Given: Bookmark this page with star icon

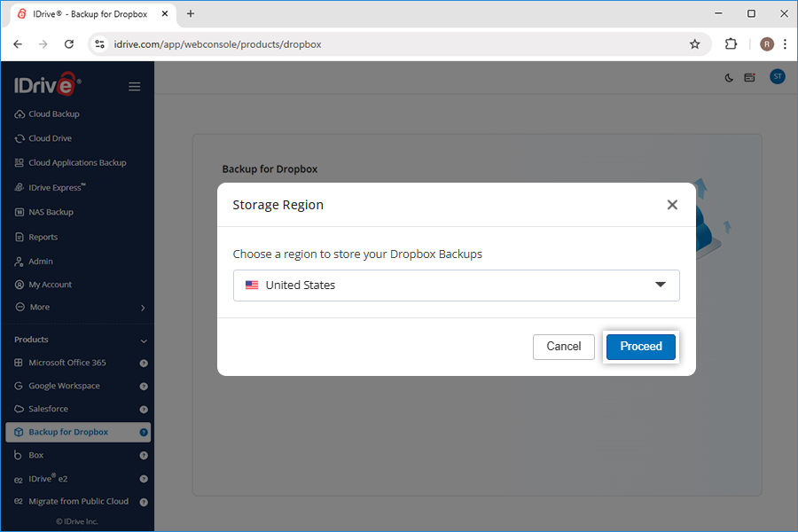Looking at the screenshot, I should coord(694,44).
